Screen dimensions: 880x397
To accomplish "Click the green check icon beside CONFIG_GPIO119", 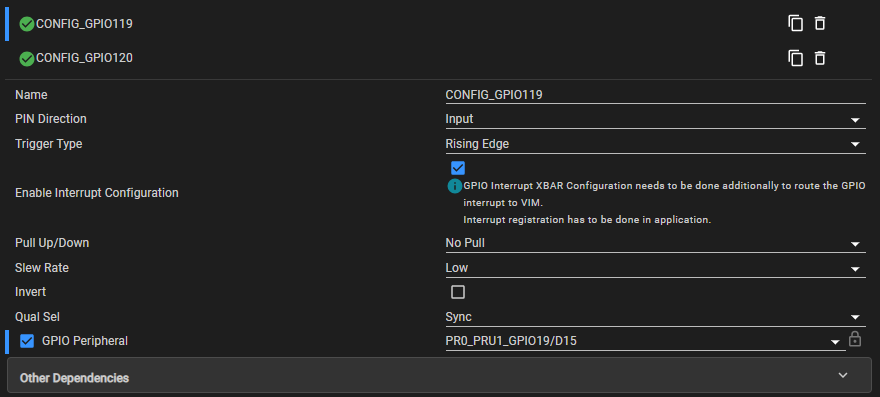I will (x=26, y=24).
